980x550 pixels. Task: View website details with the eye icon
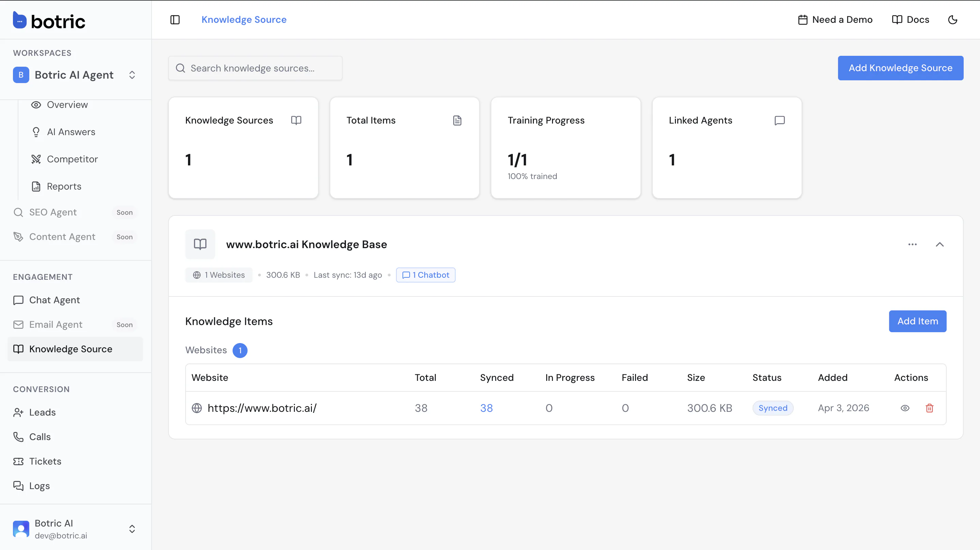[x=905, y=408]
